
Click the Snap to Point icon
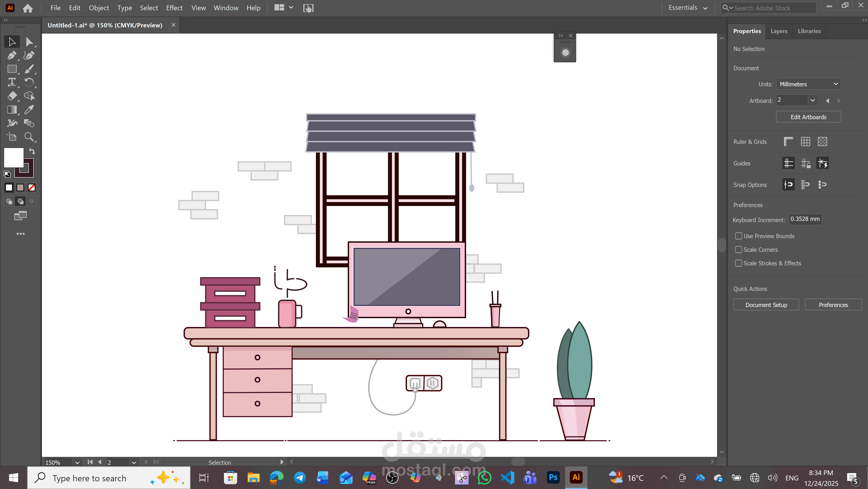pyautogui.click(x=788, y=184)
